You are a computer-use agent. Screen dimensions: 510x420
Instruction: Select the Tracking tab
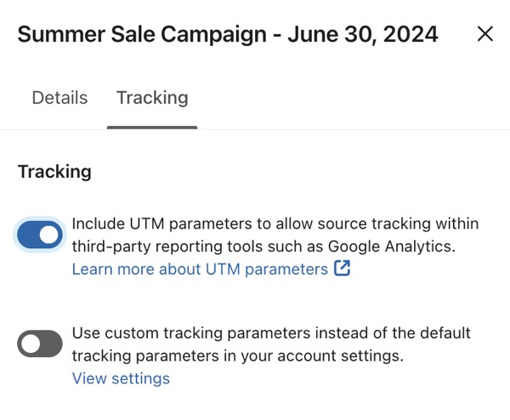tap(152, 98)
